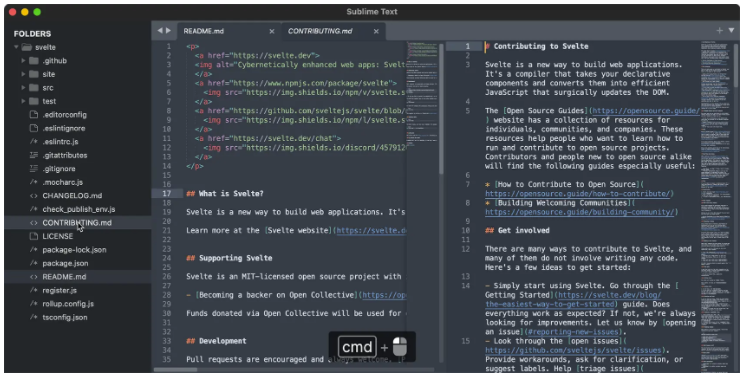Click the .gitignore file icon
Image resolution: width=744 pixels, height=377 pixels.
[x=34, y=169]
